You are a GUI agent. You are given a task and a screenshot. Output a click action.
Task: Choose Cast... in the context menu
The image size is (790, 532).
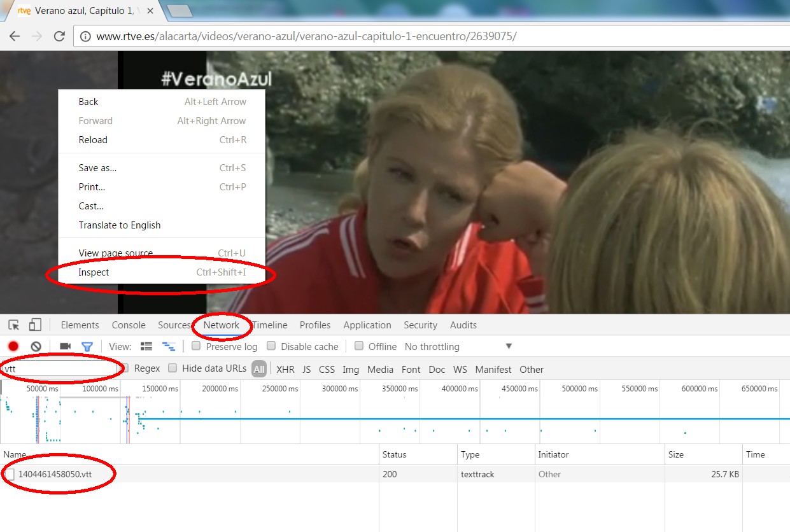point(162,206)
